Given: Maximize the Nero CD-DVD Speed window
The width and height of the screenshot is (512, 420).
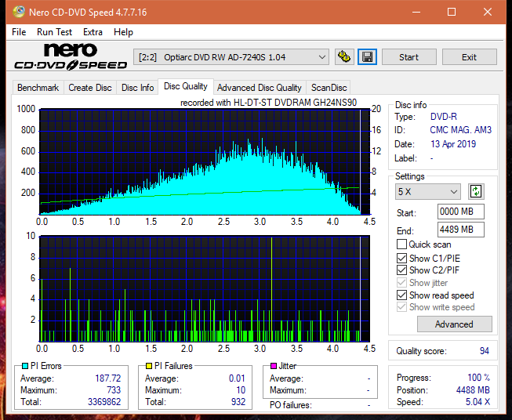Looking at the screenshot, I should (452, 12).
